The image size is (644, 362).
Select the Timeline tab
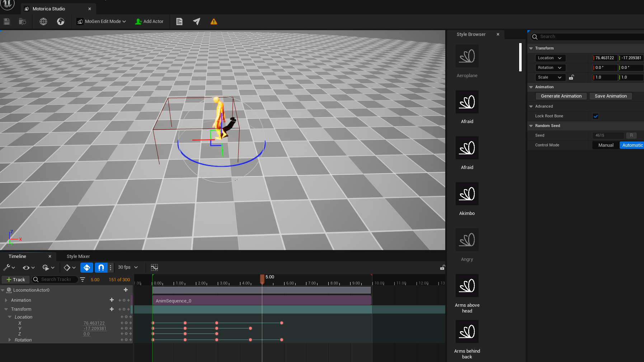tap(17, 256)
